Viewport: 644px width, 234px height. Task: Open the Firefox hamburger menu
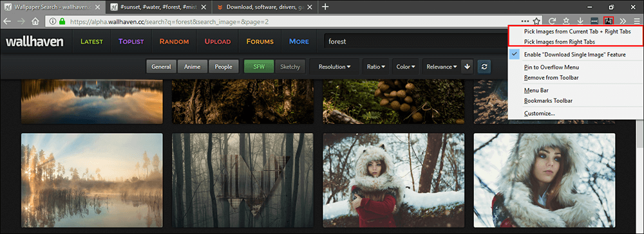tap(636, 21)
